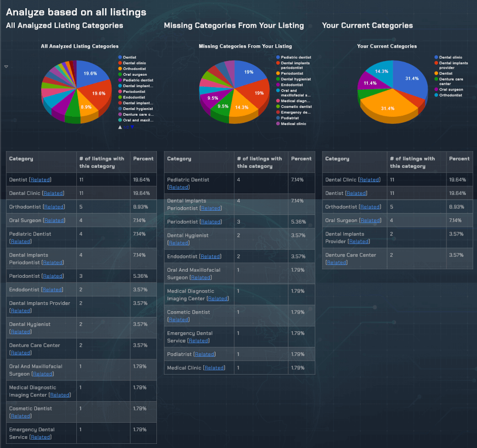Screen dimensions: 477x448
Task: Click the Cosmetic dentist legend marker
Action: coord(278,107)
